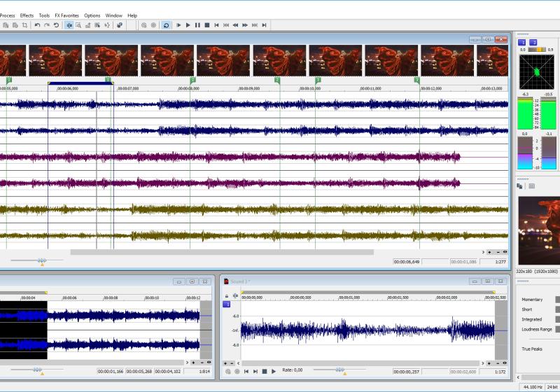Toggle Loop Playback in the transport toolbar
This screenshot has height=392, width=560.
166,25
